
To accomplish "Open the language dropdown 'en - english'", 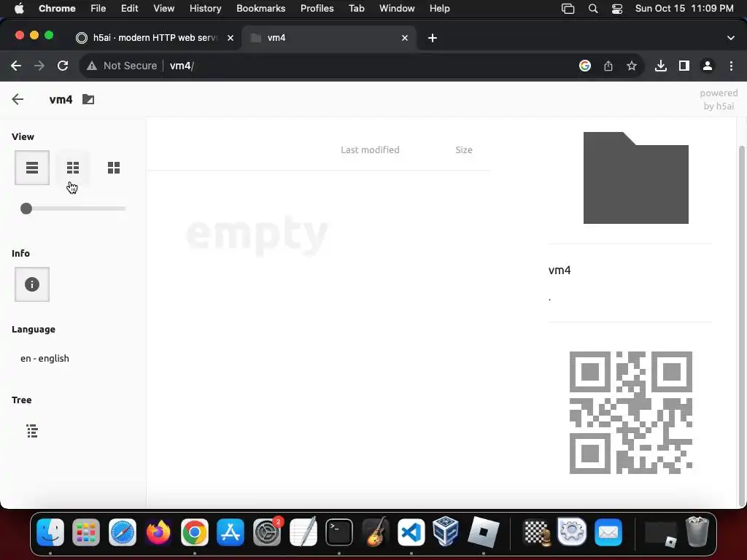I will coord(44,358).
